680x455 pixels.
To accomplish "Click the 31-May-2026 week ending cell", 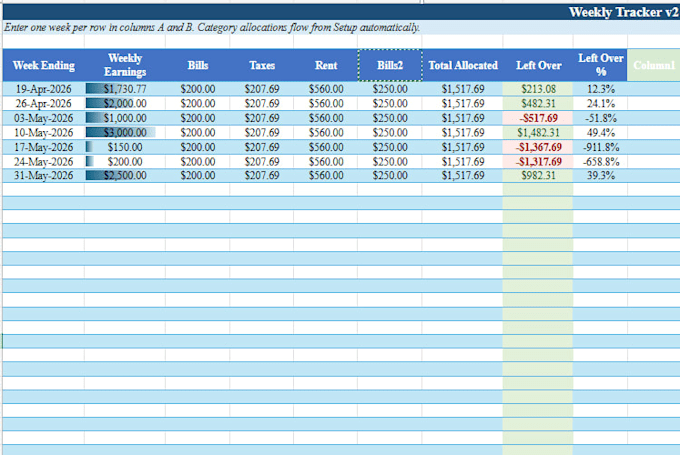I will click(43, 175).
